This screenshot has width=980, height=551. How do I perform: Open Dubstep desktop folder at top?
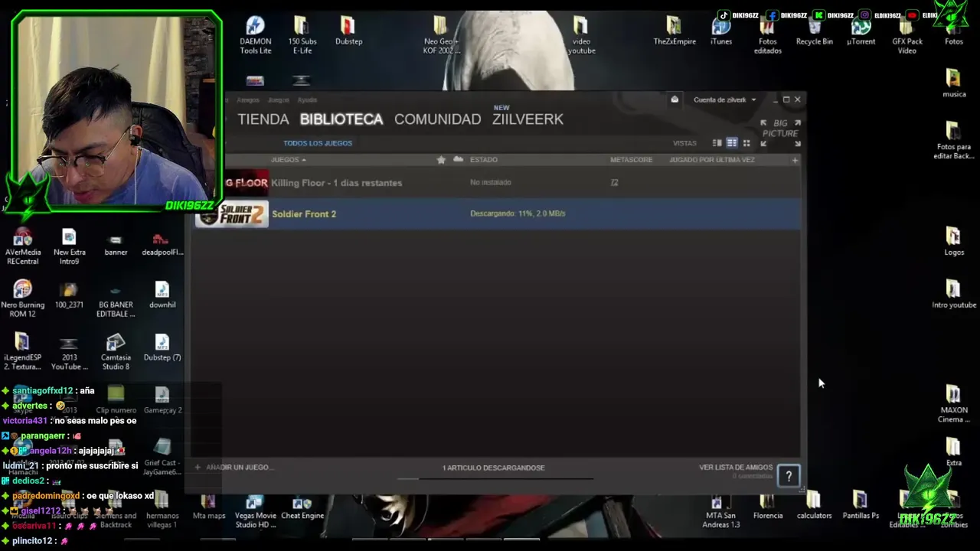click(348, 31)
